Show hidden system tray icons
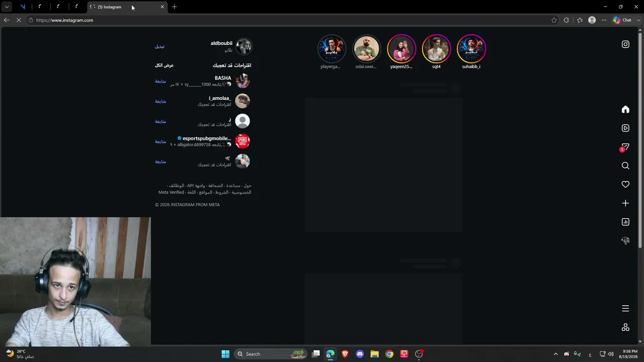 (555, 354)
